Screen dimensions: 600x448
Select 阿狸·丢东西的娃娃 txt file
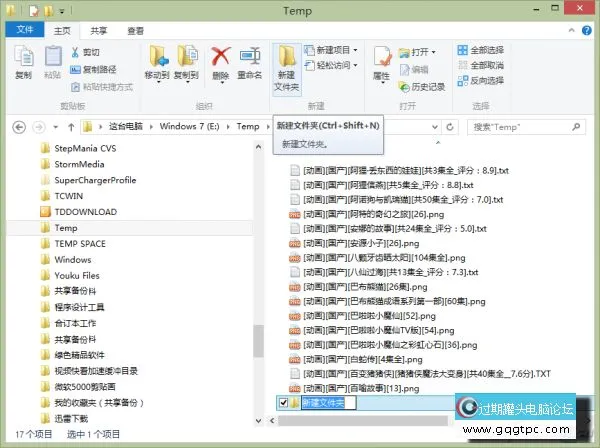[x=399, y=171]
